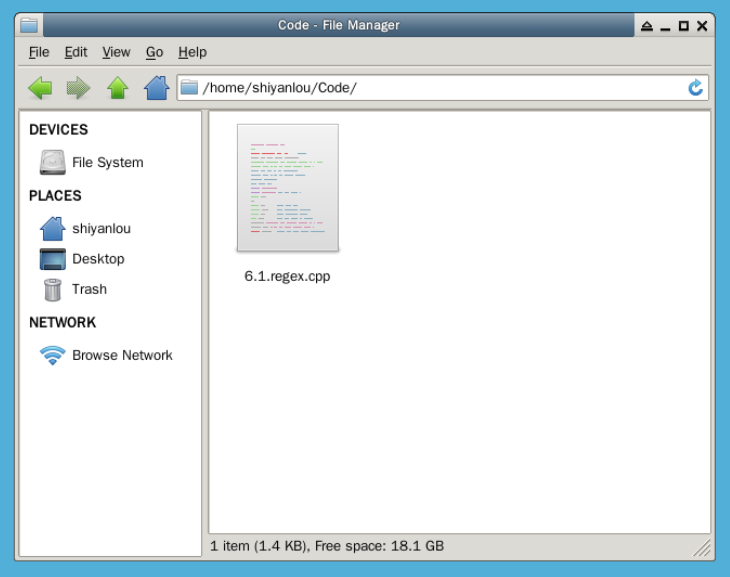Viewport: 730px width, 577px height.
Task: Reload the current folder view
Action: (695, 88)
